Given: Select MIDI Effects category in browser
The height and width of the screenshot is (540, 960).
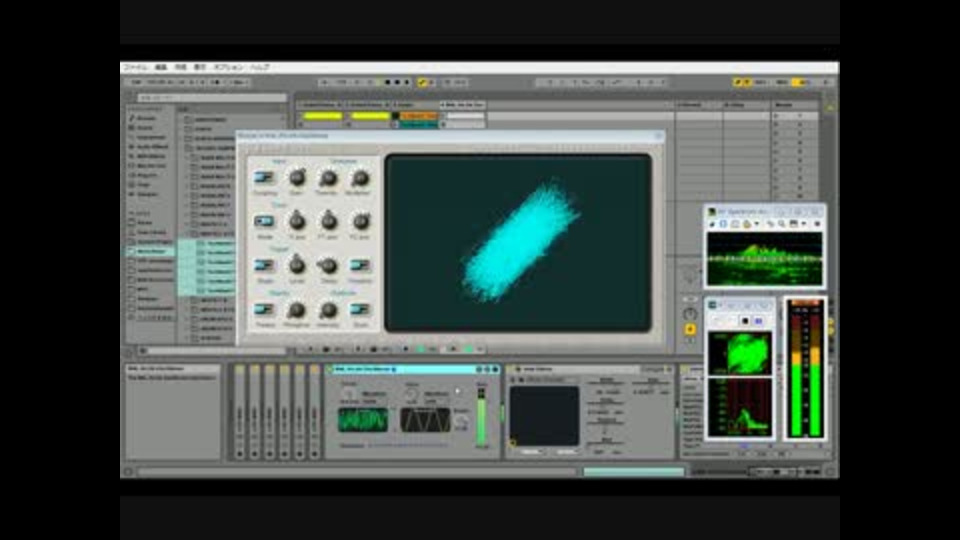Looking at the screenshot, I should 151,156.
